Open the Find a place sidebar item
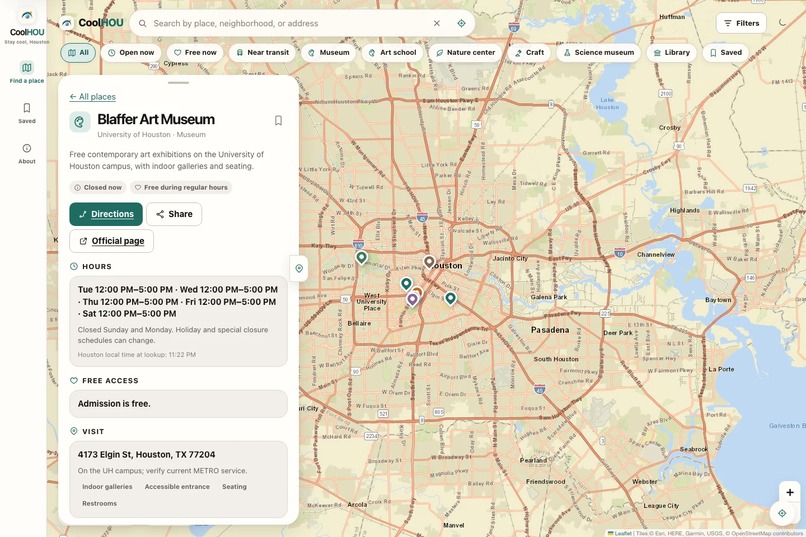This screenshot has width=806, height=537. pos(27,72)
